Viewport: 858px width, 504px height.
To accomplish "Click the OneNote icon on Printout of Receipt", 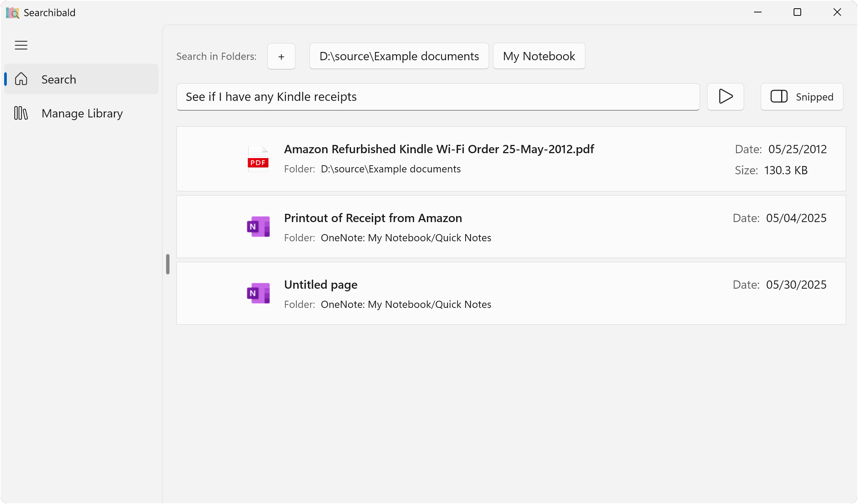I will (258, 226).
